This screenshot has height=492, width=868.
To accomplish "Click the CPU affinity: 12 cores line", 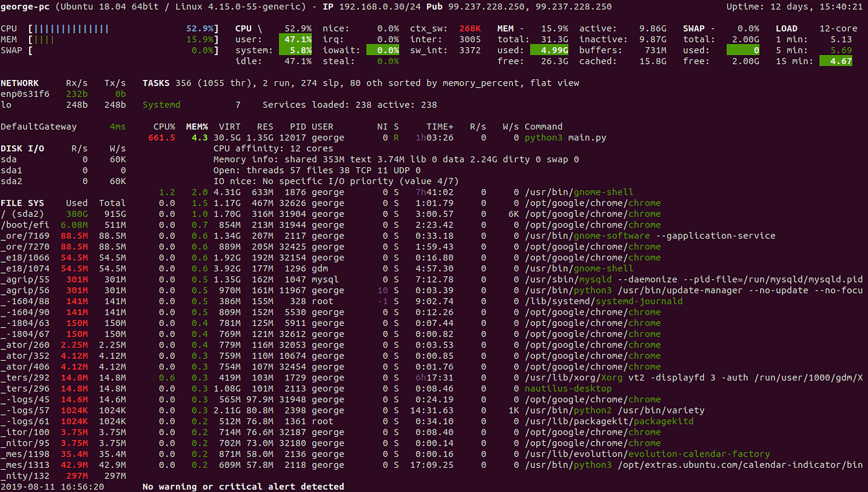I will tap(273, 149).
